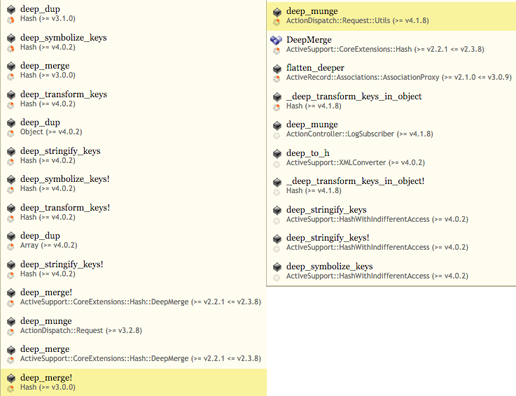Click the cube icon beside deep_dup Array
Image resolution: width=516 pixels, height=396 pixels.
(11, 236)
